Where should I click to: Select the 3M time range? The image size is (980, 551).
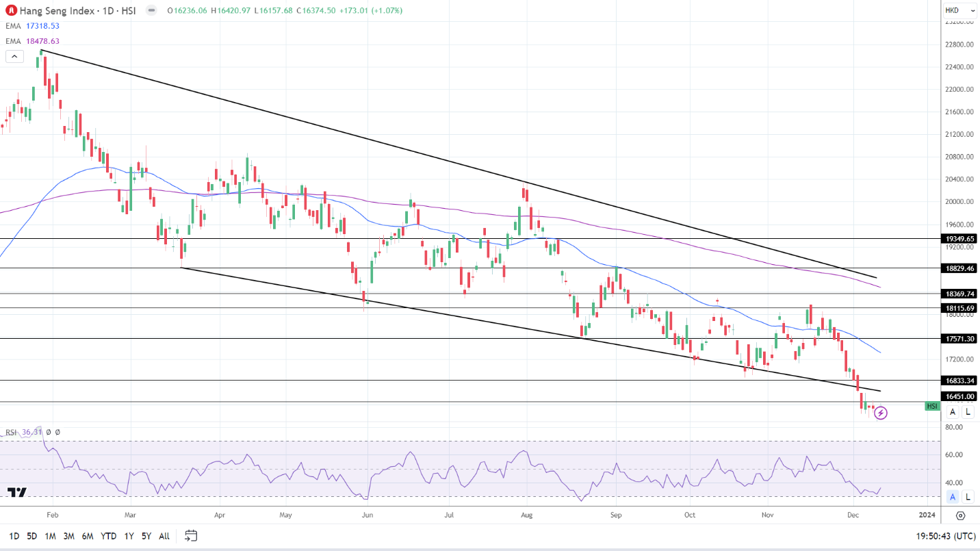point(68,536)
